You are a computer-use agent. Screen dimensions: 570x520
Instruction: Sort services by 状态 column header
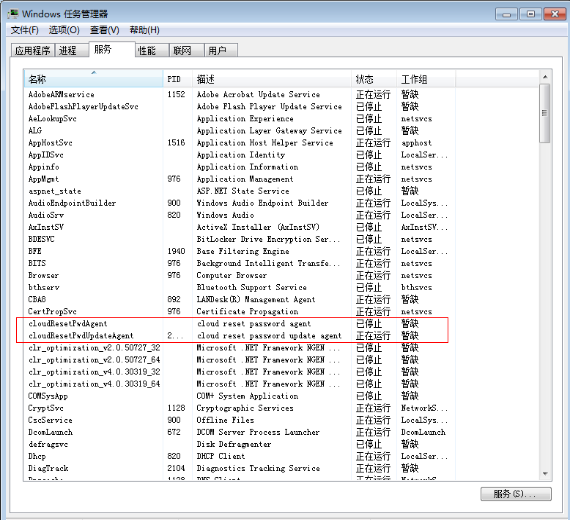point(374,79)
